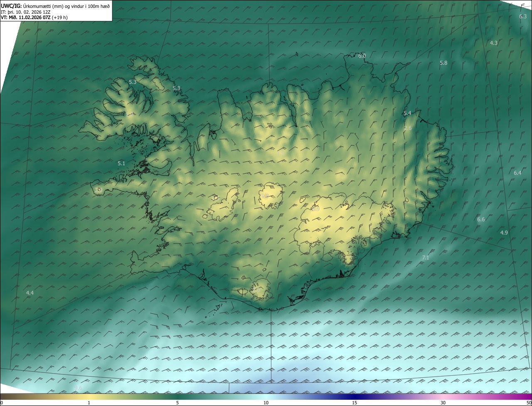Select the 7.1 value label off the southeast coast
This screenshot has width=532, height=406.
coord(426,258)
